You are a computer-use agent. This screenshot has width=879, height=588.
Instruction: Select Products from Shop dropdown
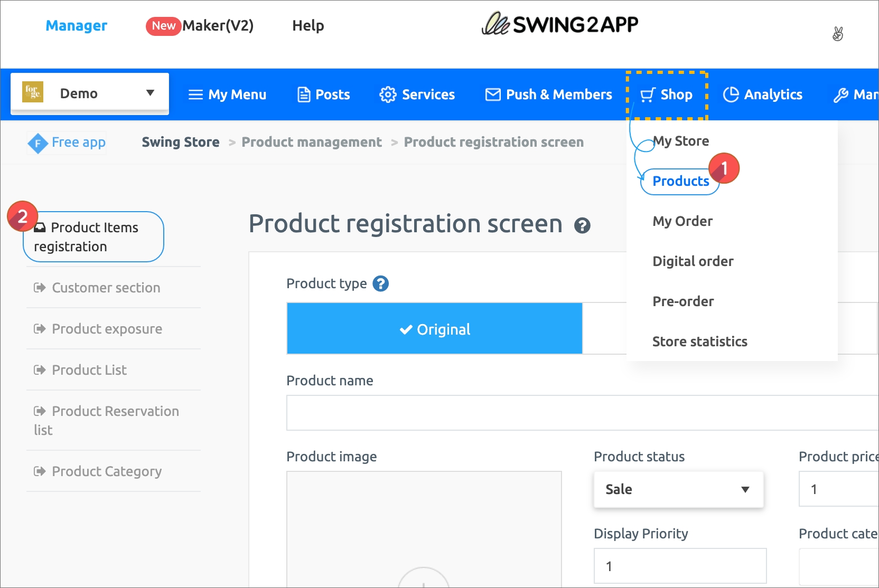pos(680,181)
